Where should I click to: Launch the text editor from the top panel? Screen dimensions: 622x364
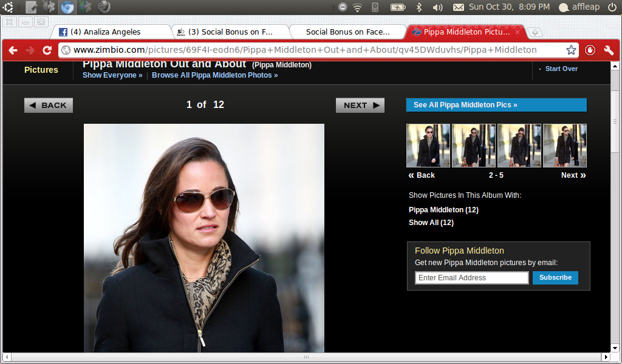[x=32, y=7]
